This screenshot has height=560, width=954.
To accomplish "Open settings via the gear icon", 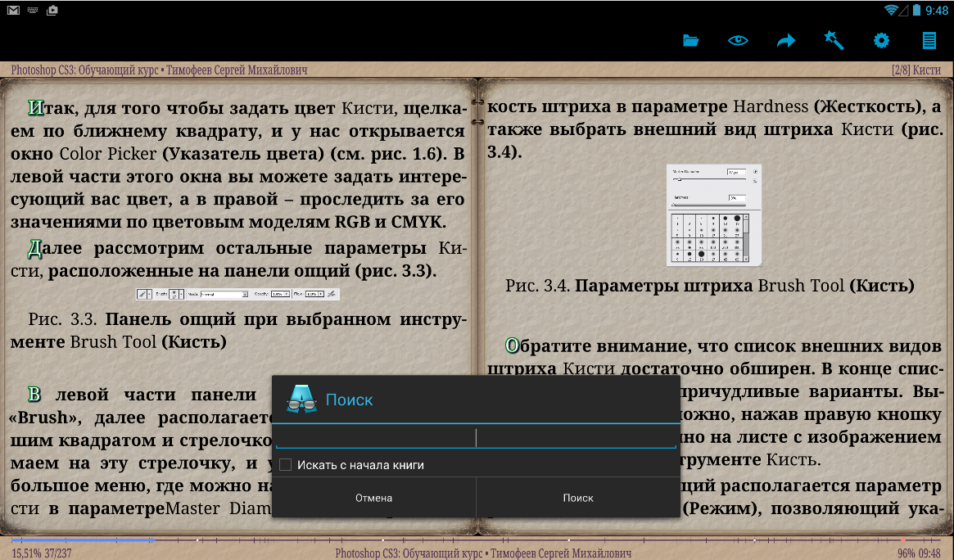I will (x=881, y=40).
